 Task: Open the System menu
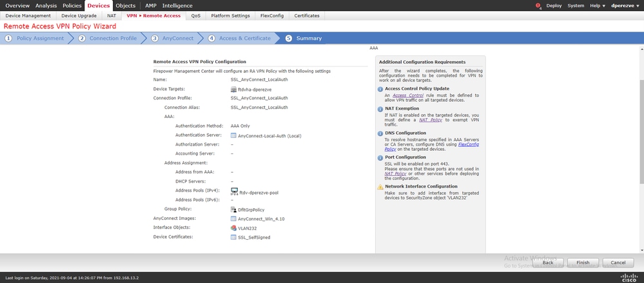[576, 6]
